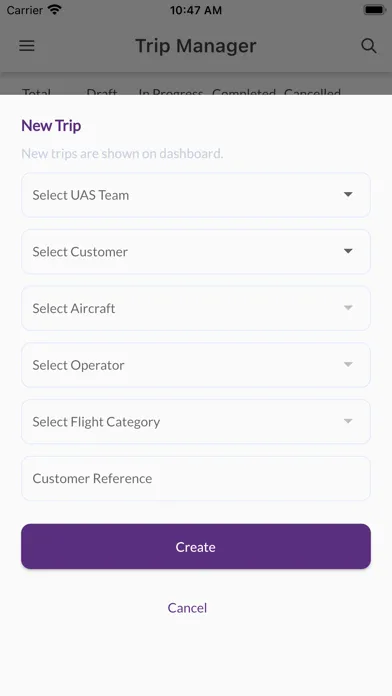Open the Select Flight Category field

(196, 422)
